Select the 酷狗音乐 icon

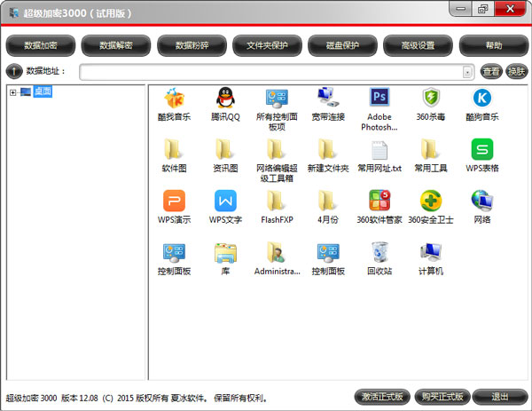pyautogui.click(x=482, y=98)
